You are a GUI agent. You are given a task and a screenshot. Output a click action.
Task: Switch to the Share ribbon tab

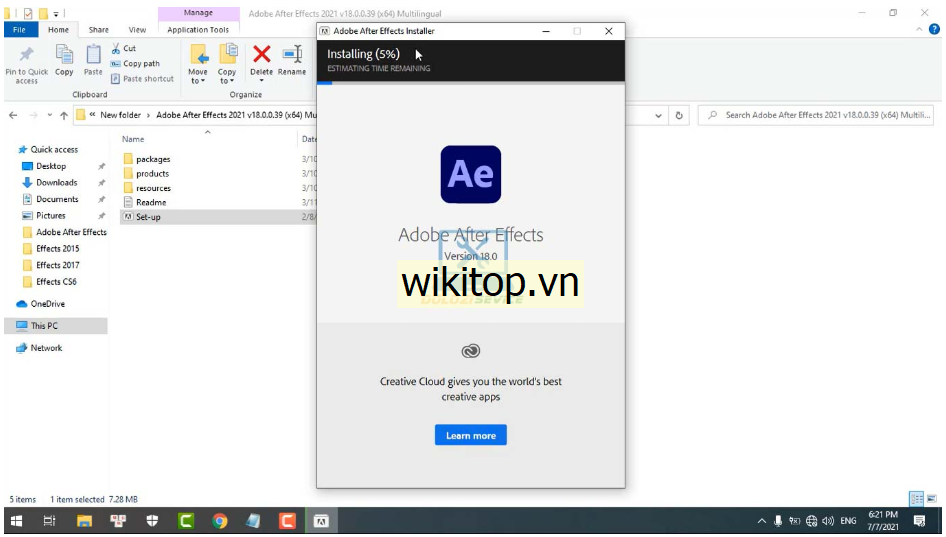point(98,30)
